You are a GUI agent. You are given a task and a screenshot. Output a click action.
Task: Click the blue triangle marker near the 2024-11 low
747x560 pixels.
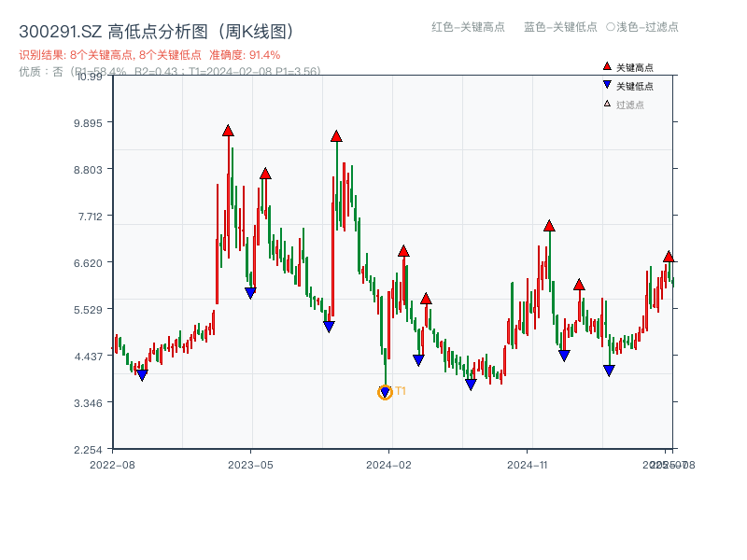[564, 355]
